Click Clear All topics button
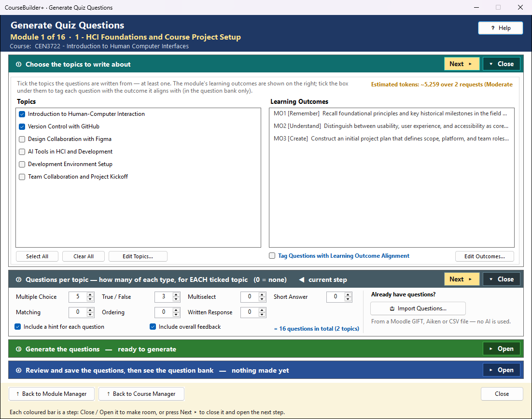 pyautogui.click(x=84, y=256)
